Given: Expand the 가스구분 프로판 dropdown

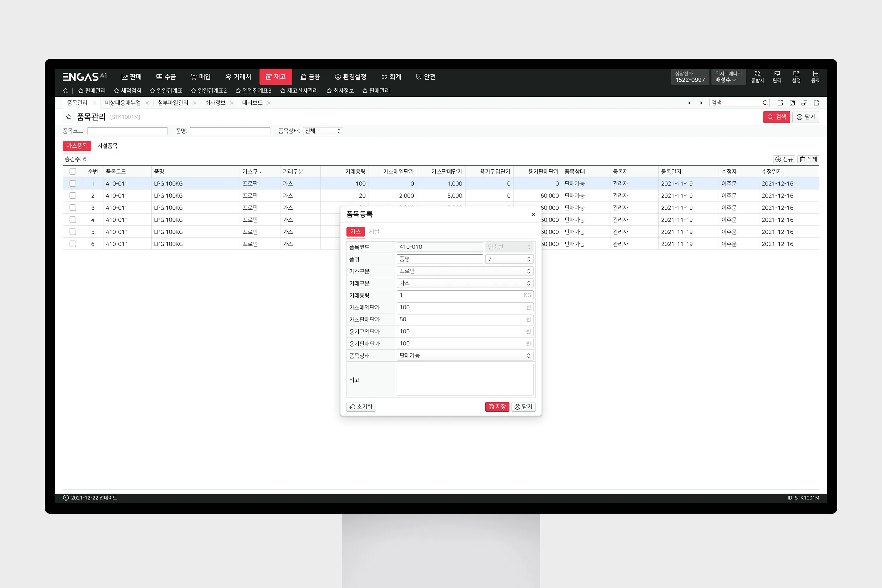Looking at the screenshot, I should click(x=464, y=271).
